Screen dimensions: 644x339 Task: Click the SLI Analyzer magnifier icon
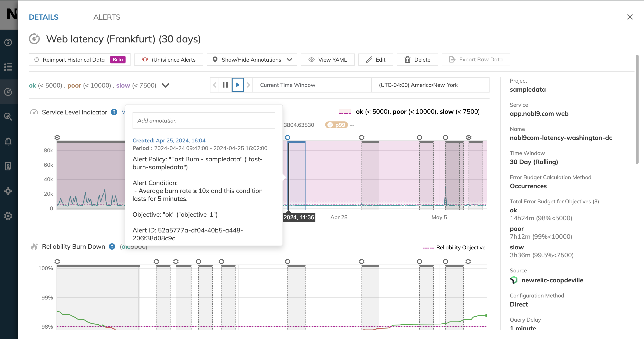[x=8, y=116]
